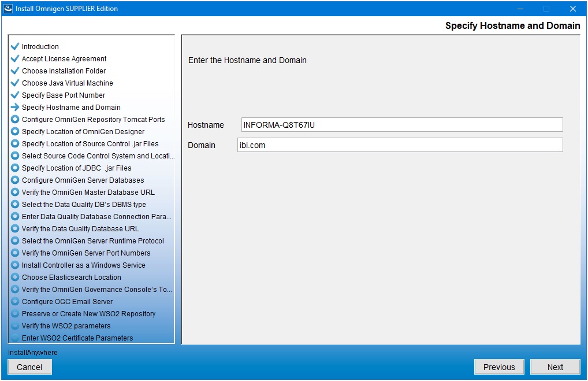Click circle icon beside Verify the OmniGen Master Database URL
This screenshot has height=381, width=588.
(15, 192)
